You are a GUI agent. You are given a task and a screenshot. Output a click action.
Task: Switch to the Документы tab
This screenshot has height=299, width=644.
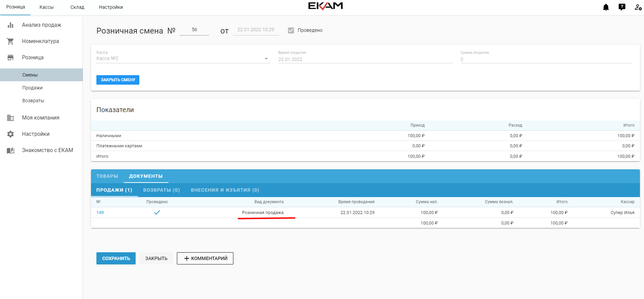146,176
